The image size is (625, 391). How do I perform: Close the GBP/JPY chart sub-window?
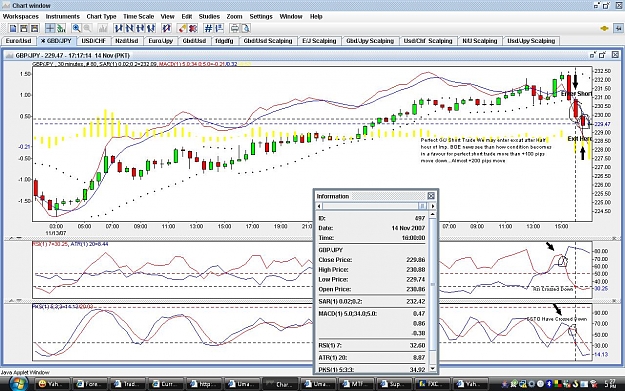[615, 55]
